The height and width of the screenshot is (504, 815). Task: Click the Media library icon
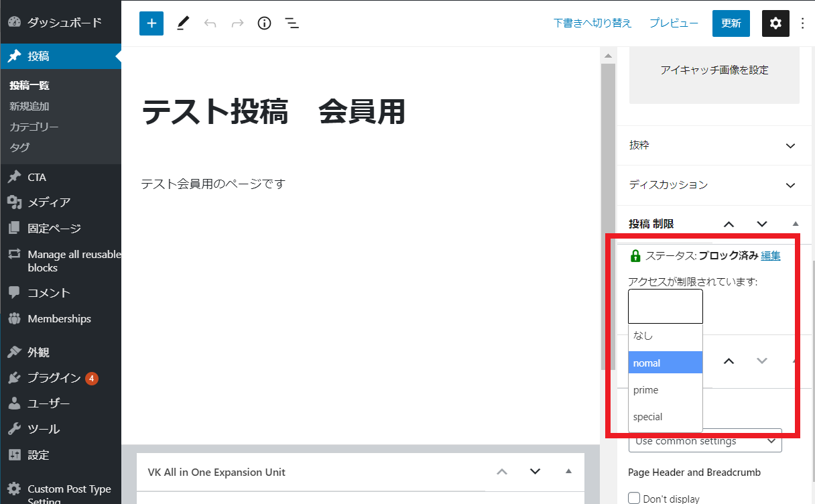[14, 202]
